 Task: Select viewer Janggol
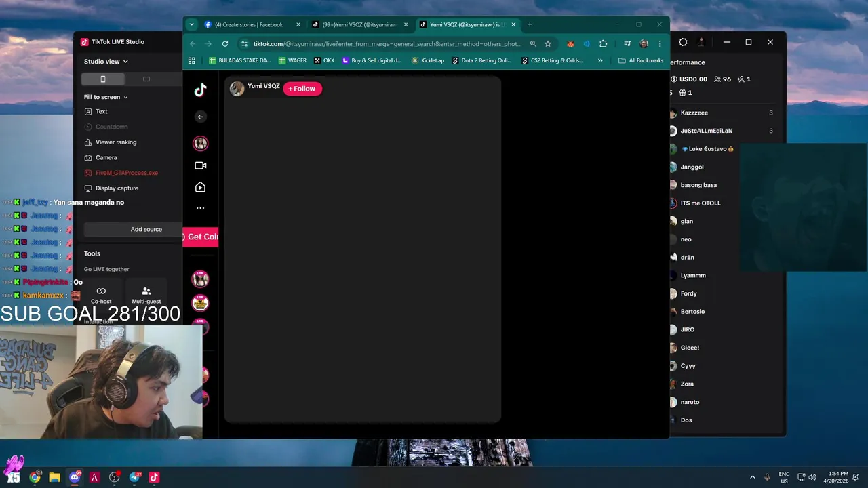point(692,167)
